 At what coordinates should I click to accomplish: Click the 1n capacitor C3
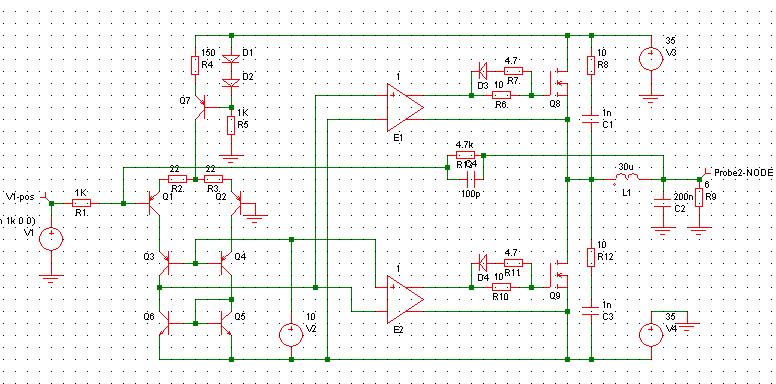tap(591, 311)
